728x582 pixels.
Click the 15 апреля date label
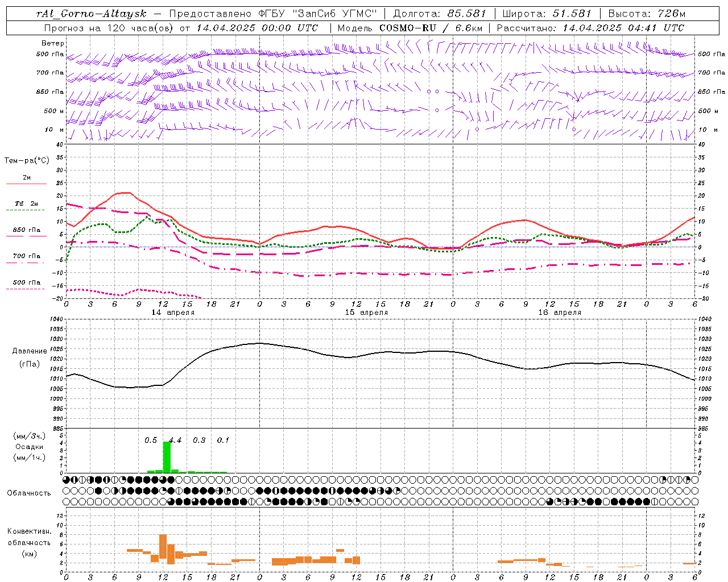point(366,313)
